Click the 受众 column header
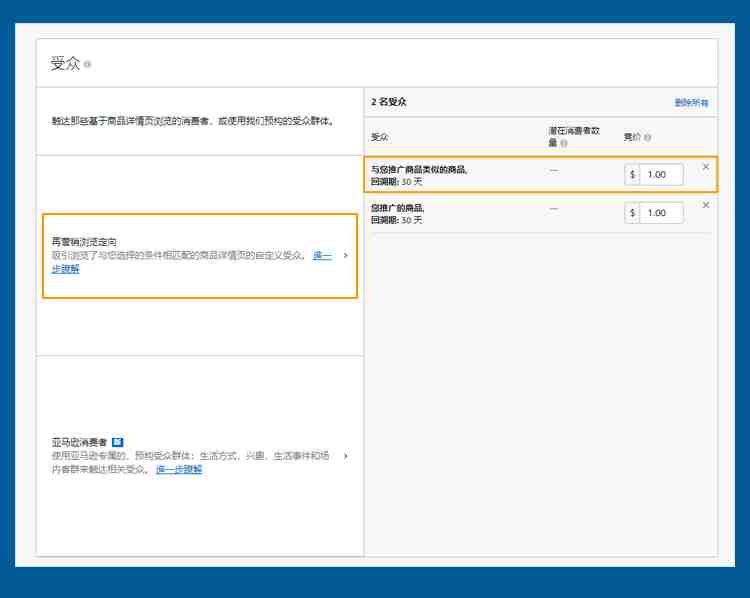 click(380, 137)
